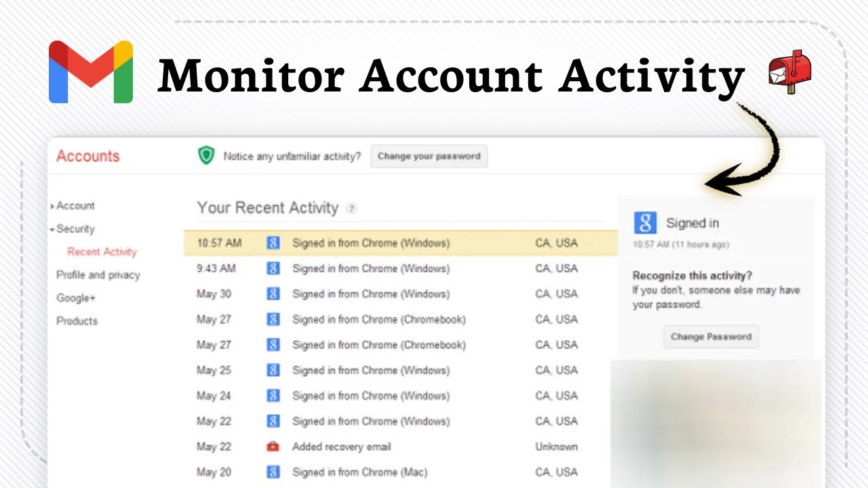
Task: Click Google icon on 9:43 AM row
Action: [273, 268]
